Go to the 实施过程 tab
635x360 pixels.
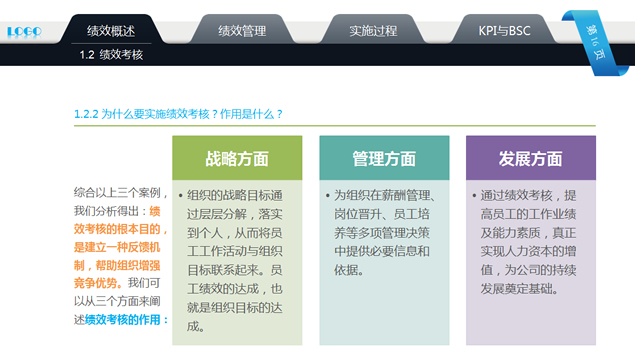(x=373, y=31)
